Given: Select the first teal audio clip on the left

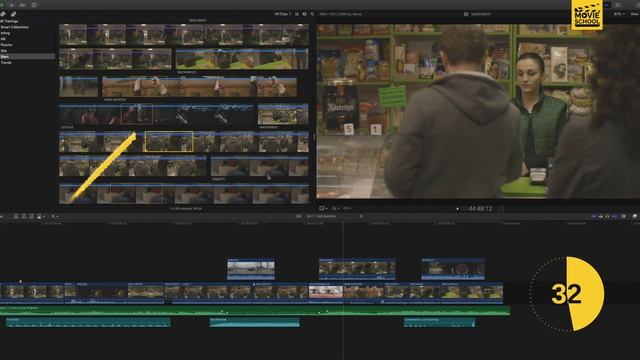Looking at the screenshot, I should coord(88,322).
